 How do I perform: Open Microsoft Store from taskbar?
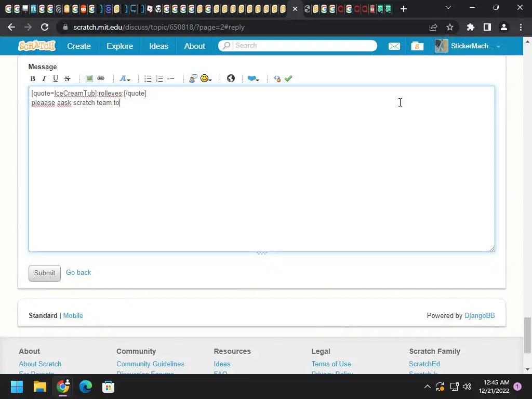click(x=108, y=387)
